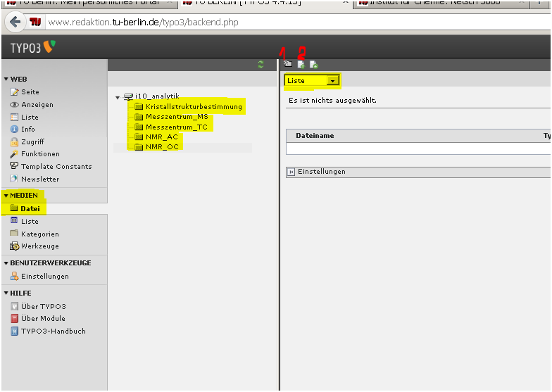The image size is (552, 392).
Task: Select the NMR_OC folder
Action: tap(162, 146)
